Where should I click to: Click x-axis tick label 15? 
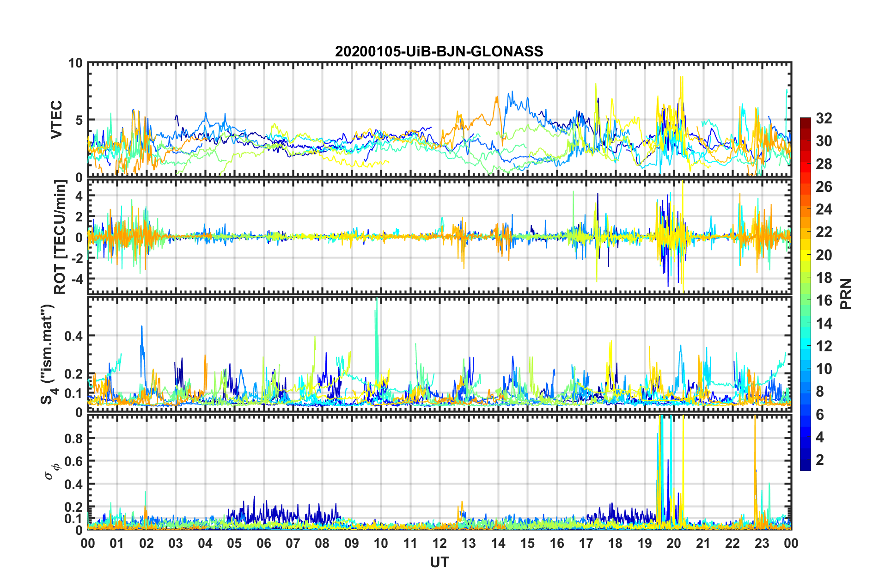coord(527,543)
